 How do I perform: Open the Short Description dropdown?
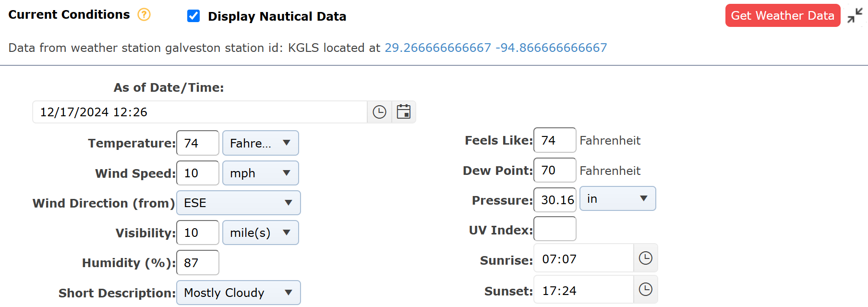pos(239,292)
